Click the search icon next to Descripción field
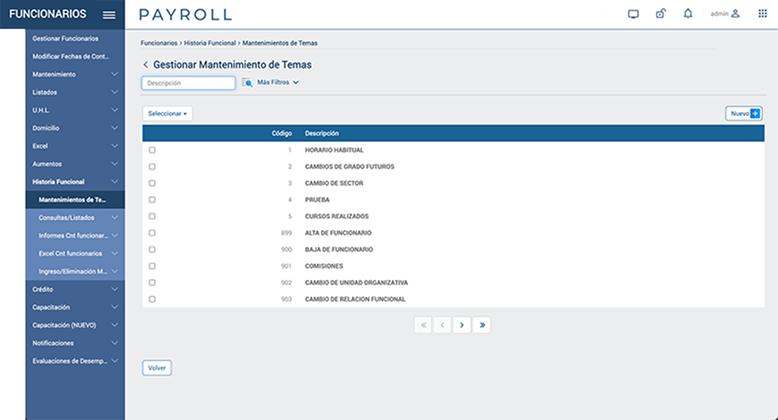This screenshot has height=420, width=778. [247, 83]
